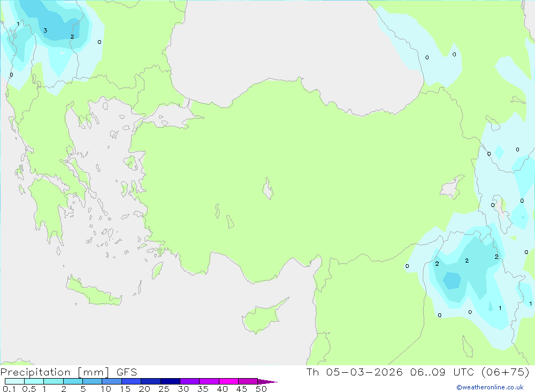This screenshot has width=535, height=392.
Task: Click the "Th 05-03-2026" date text
Action: (354, 372)
